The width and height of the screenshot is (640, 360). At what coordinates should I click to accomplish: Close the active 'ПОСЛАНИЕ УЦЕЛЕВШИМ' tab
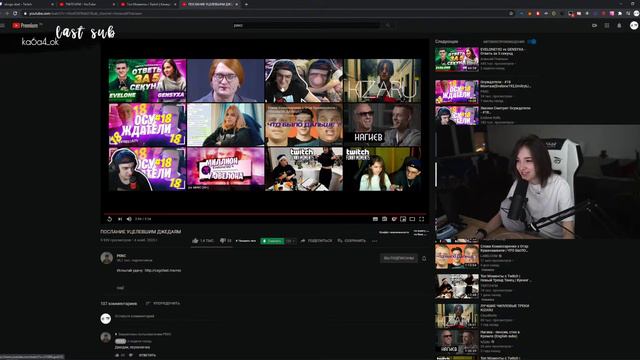(237, 4)
